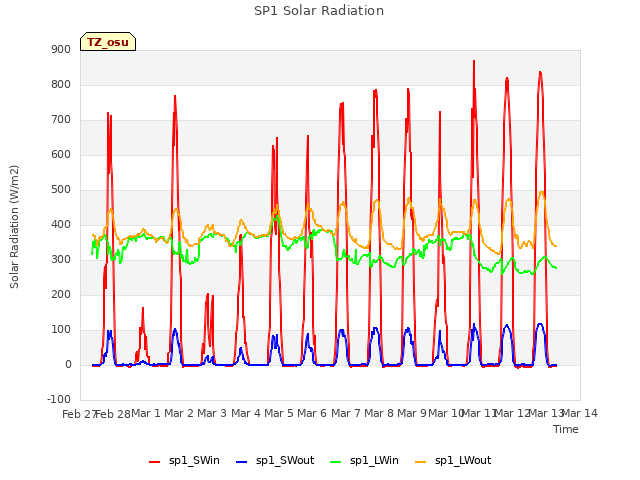Click the green sp1_LWin legend swatch
640x480 pixels.
pyautogui.click(x=336, y=461)
